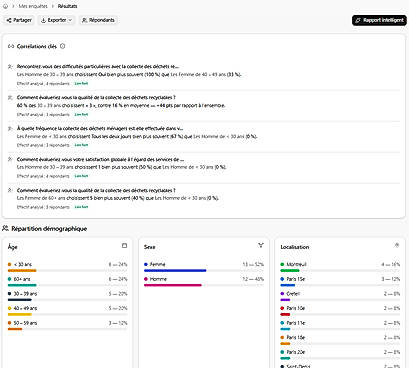Image resolution: width=409 pixels, height=368 pixels.
Task: Click the pin icon on the Localisation card
Action: (x=397, y=246)
